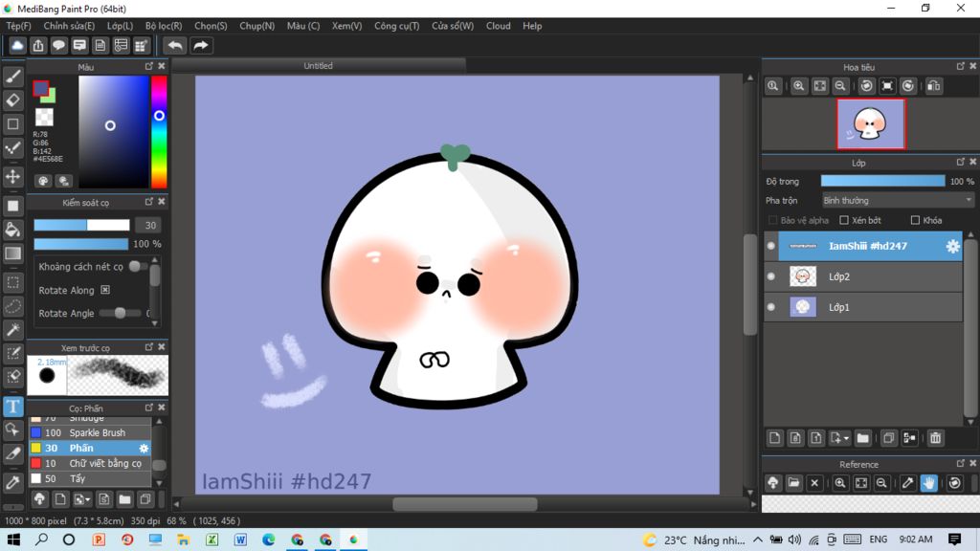Click the navigator canvas thumbnail
This screenshot has width=980, height=551.
(x=871, y=123)
